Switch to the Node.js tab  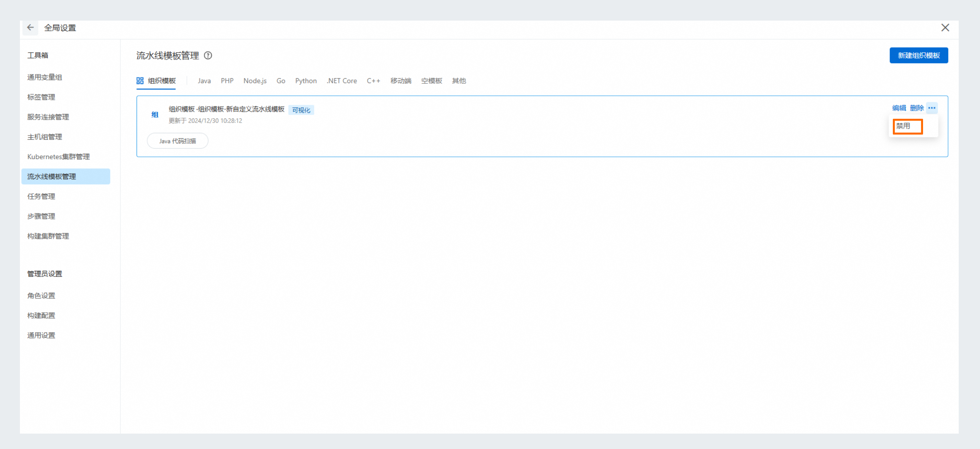coord(255,81)
